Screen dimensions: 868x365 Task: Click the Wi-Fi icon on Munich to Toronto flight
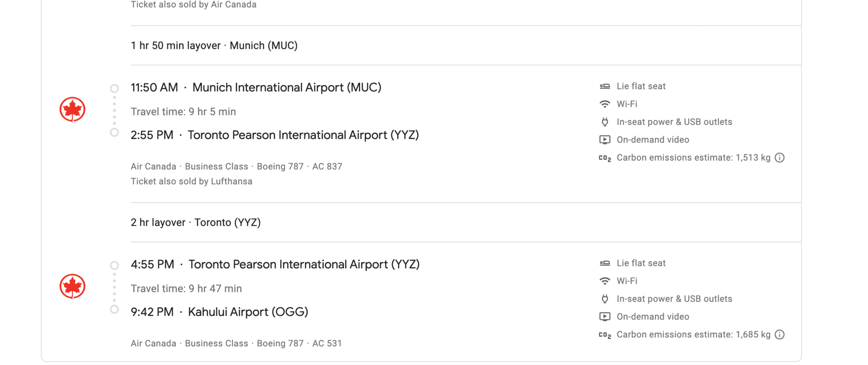(605, 104)
